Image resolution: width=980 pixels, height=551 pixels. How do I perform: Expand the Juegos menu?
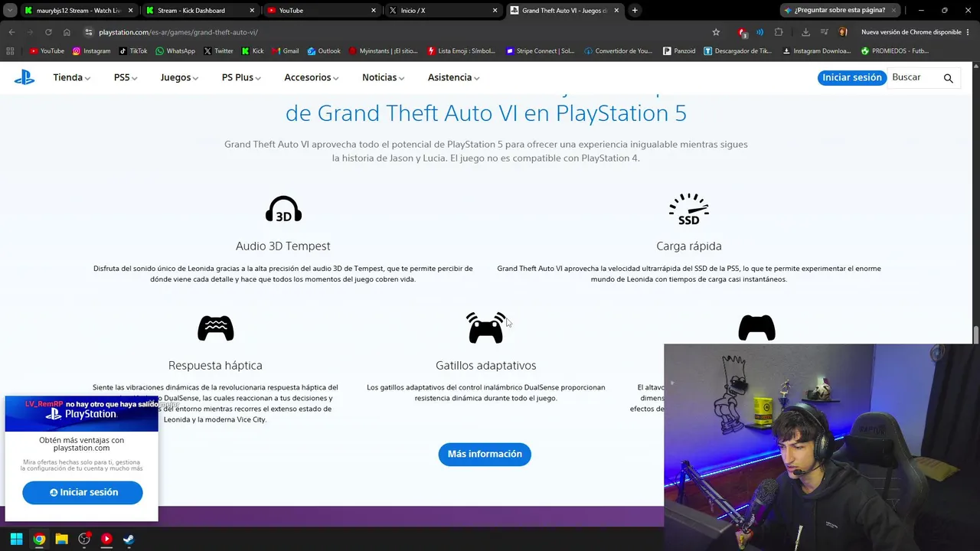(x=179, y=77)
